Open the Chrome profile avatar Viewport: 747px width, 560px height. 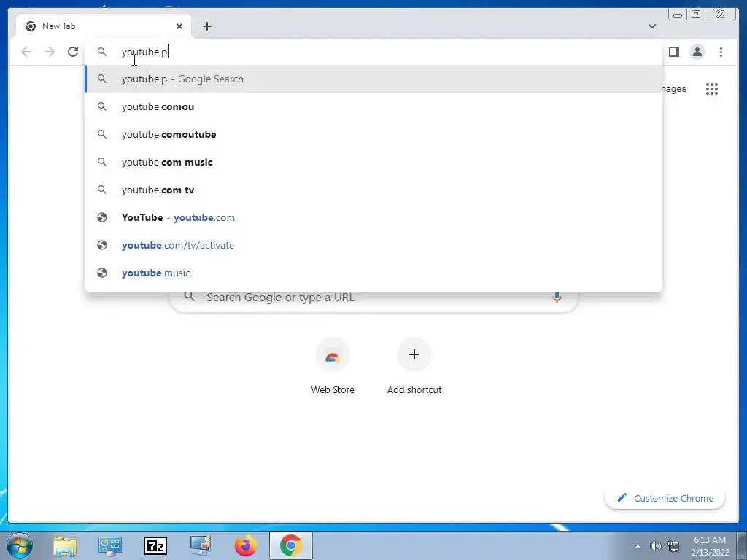pyautogui.click(x=697, y=52)
